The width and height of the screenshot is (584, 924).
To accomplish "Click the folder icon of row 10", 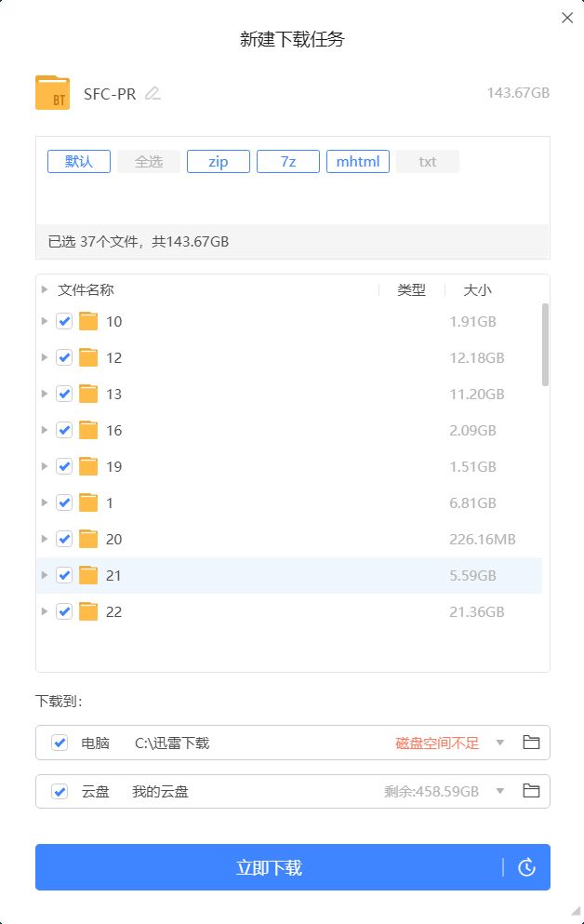I will coord(88,321).
